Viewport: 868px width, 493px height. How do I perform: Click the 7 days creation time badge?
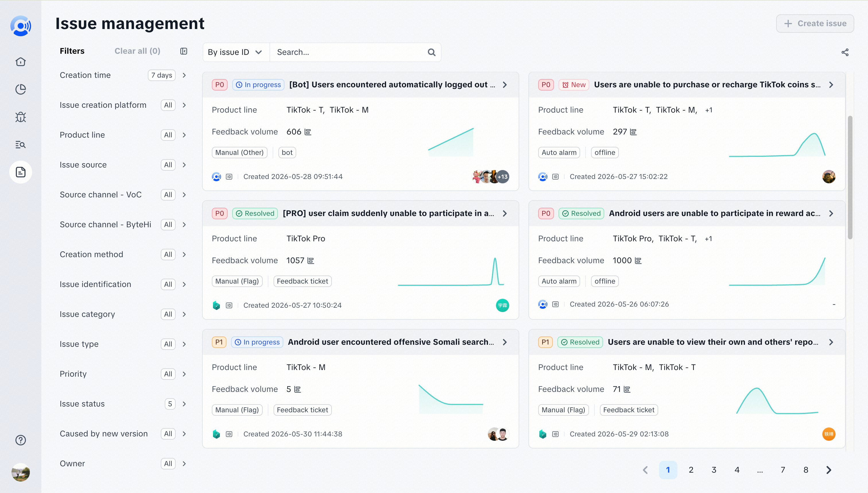[x=161, y=75]
